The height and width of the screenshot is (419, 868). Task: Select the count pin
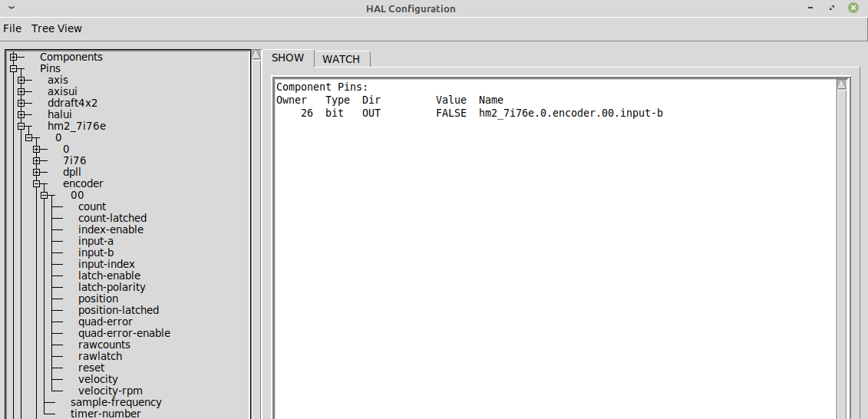tap(92, 206)
